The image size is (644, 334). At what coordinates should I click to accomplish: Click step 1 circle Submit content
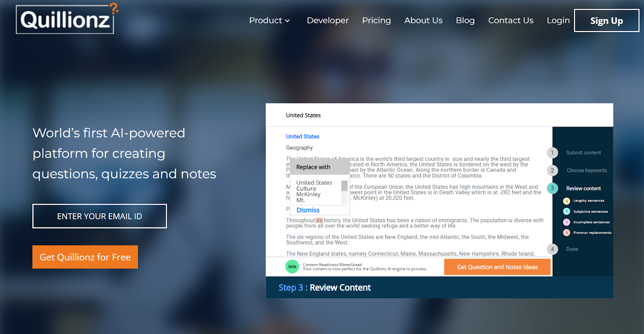552,153
